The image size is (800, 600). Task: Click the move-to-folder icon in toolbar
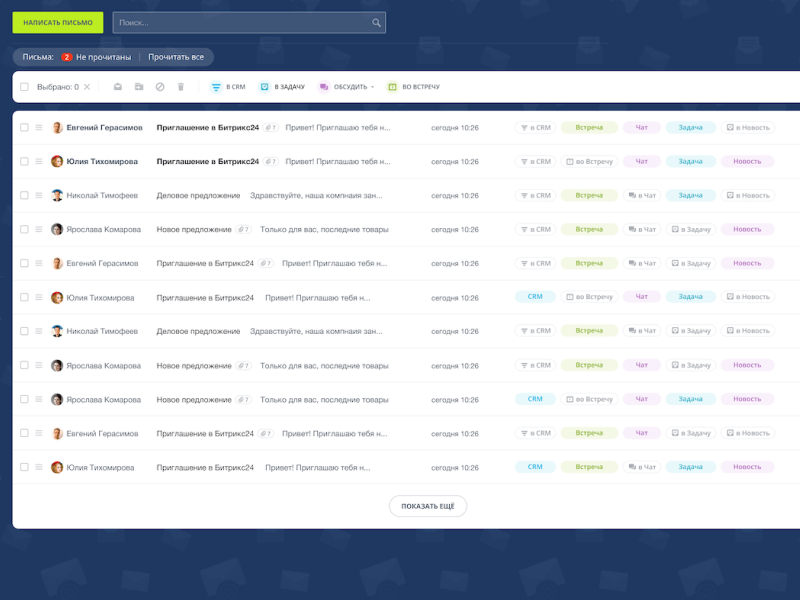point(139,87)
